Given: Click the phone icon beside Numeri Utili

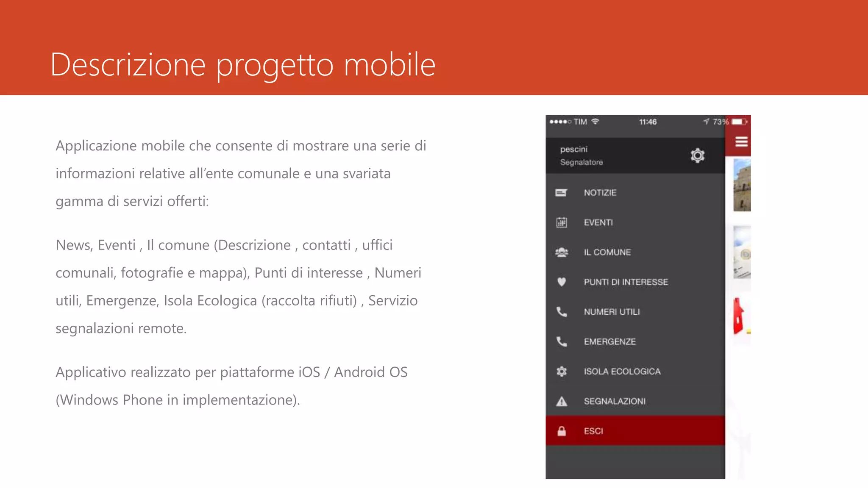Looking at the screenshot, I should tap(562, 312).
